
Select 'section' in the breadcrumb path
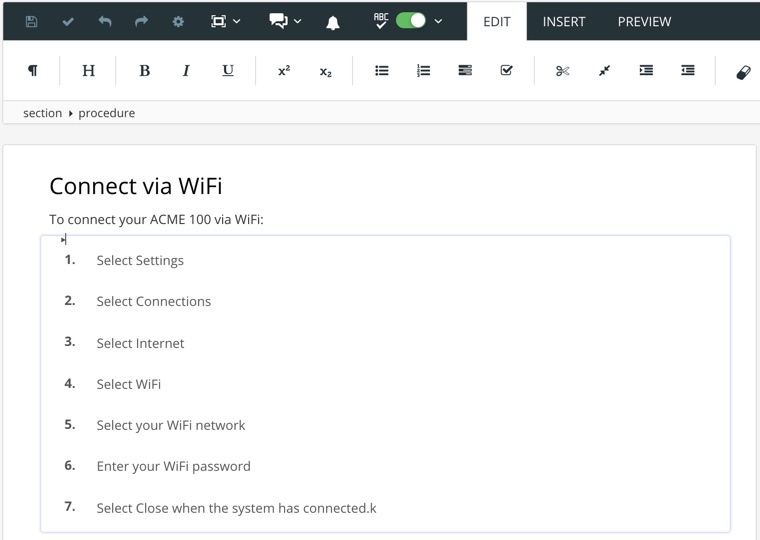click(43, 113)
